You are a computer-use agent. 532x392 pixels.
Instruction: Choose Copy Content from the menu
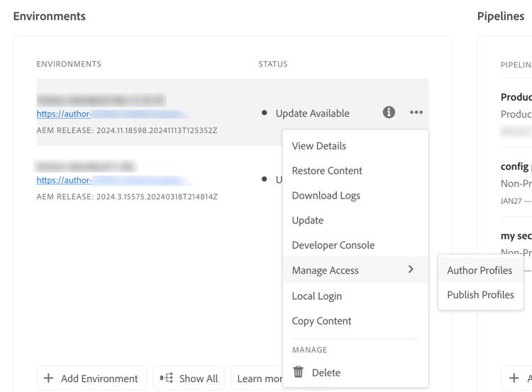[x=322, y=321]
